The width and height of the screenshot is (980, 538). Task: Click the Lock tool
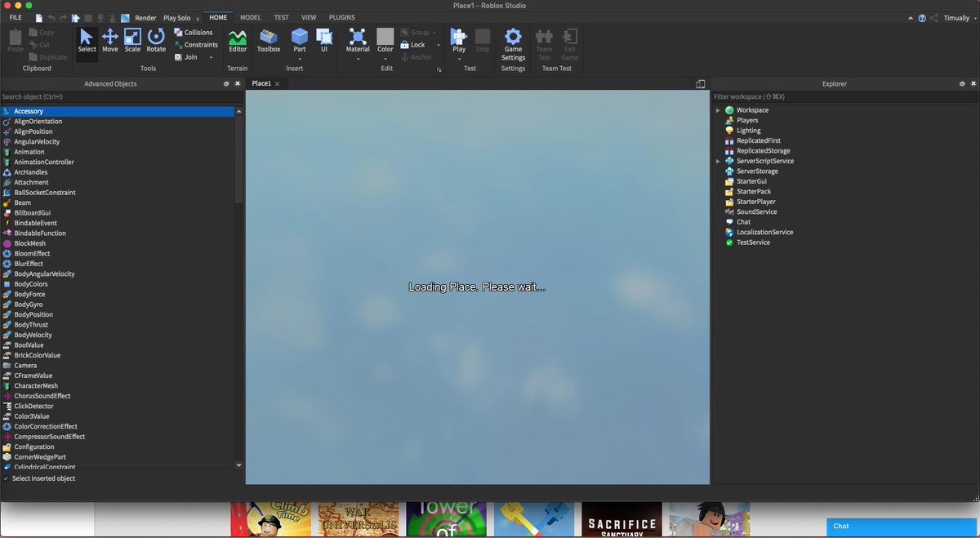[413, 45]
